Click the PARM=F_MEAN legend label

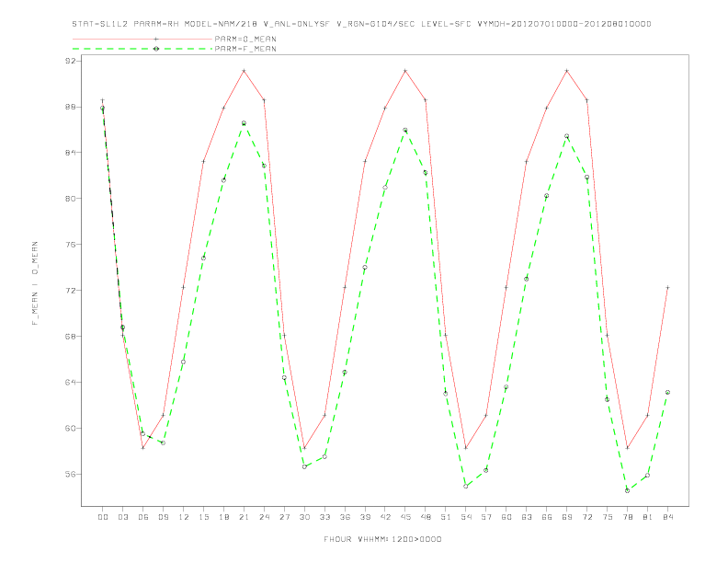[x=245, y=49]
